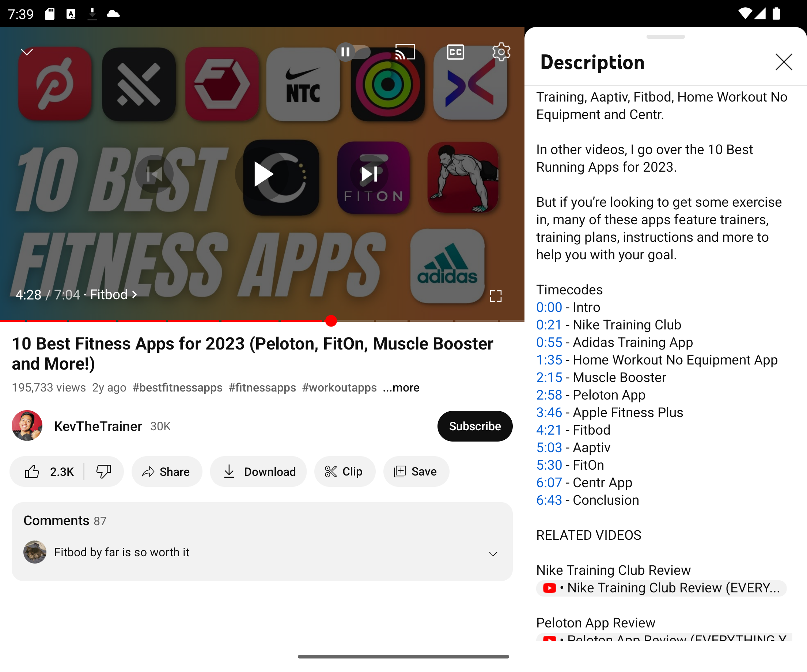Click the red progress bar scrubber

point(331,321)
